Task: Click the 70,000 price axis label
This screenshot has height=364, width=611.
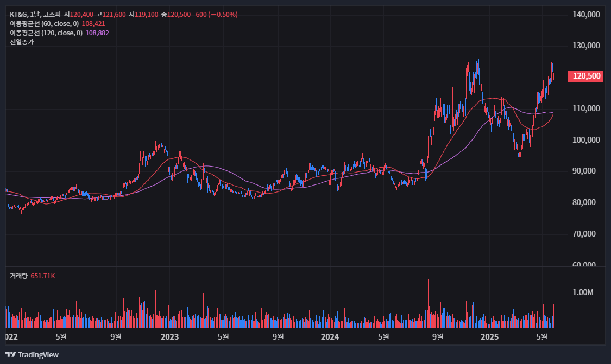Action: pos(584,234)
